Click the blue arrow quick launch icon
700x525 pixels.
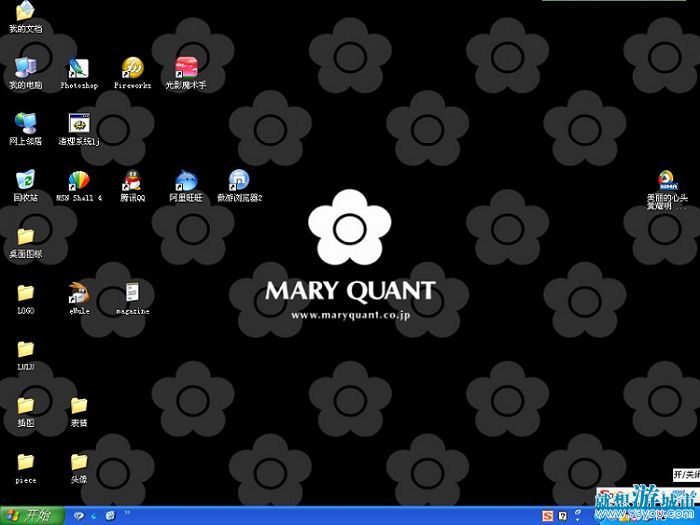coord(94,516)
